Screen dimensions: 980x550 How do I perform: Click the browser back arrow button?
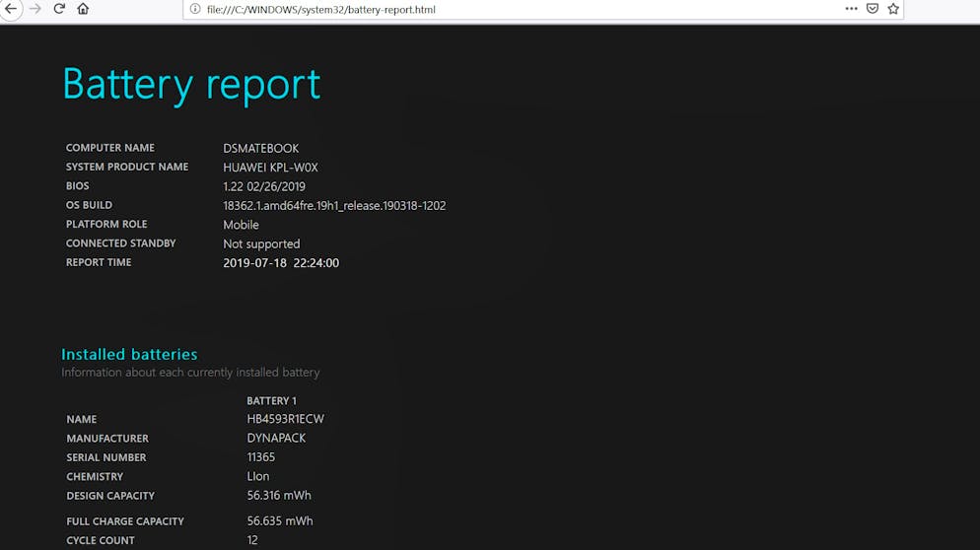(11, 9)
